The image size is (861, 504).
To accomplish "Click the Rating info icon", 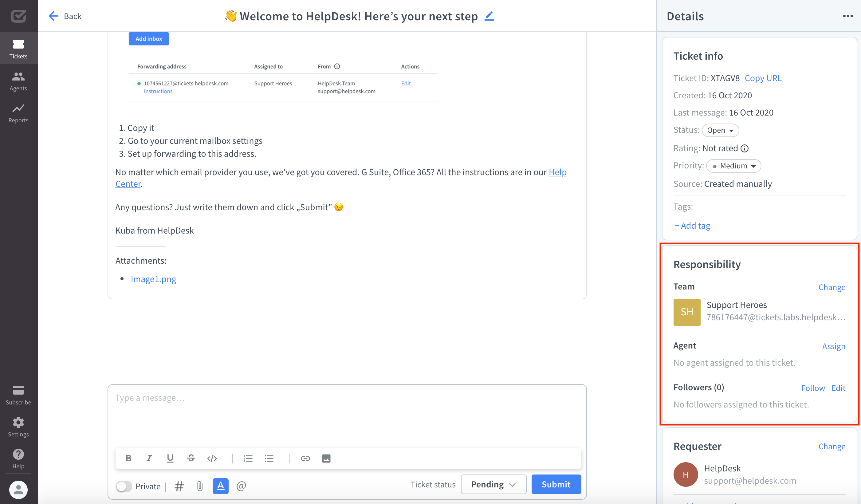I will pyautogui.click(x=745, y=148).
